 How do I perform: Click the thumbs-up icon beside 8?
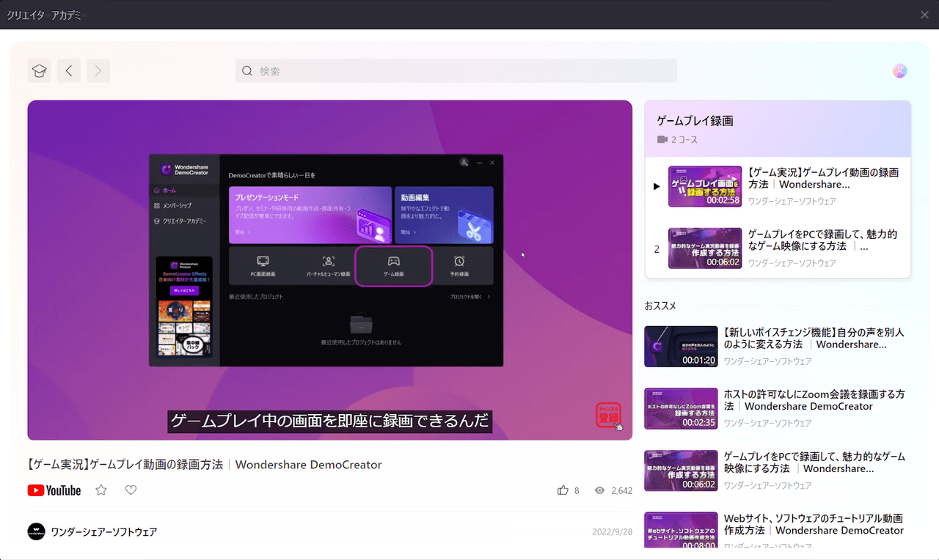pyautogui.click(x=563, y=490)
